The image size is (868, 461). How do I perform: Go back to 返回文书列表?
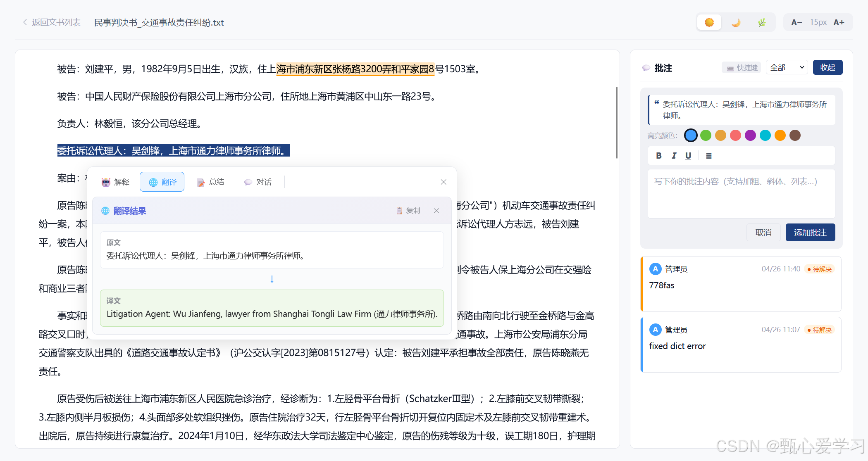[x=52, y=22]
